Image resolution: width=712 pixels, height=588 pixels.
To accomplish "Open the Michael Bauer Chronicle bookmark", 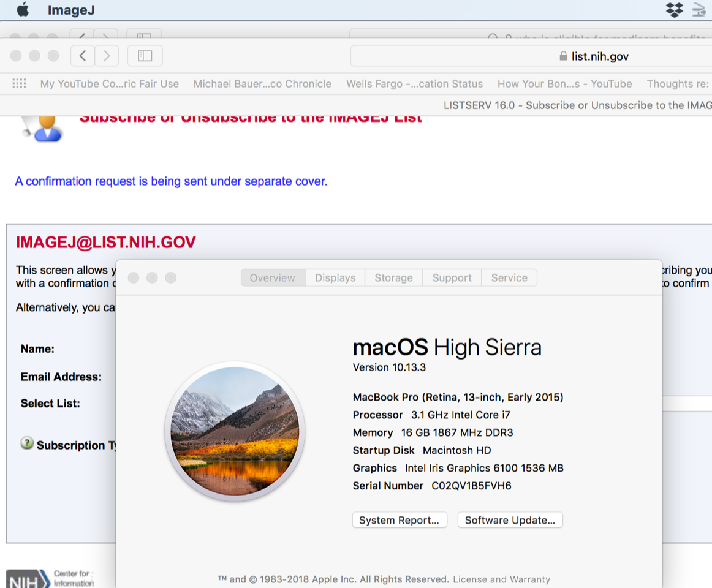I will tap(262, 84).
